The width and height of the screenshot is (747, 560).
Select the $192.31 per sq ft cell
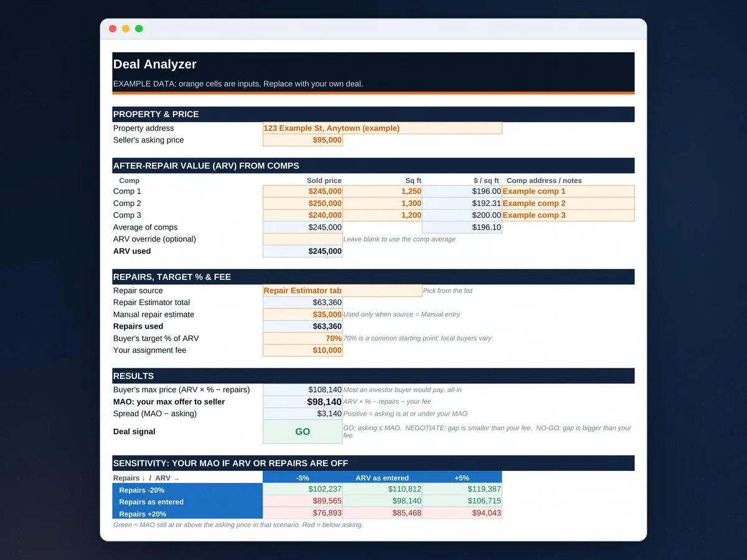point(462,203)
